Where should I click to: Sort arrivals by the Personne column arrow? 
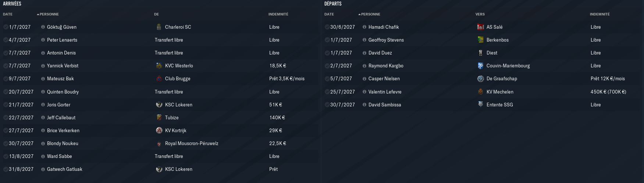(38, 14)
